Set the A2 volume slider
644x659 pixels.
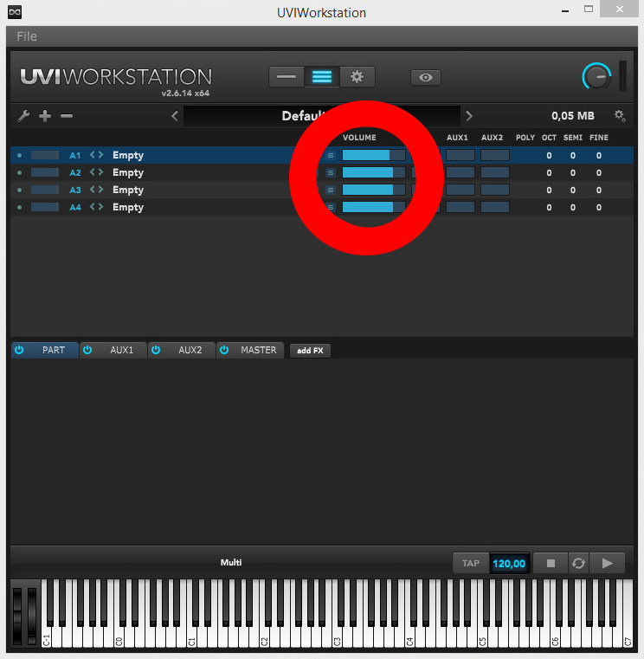(374, 172)
